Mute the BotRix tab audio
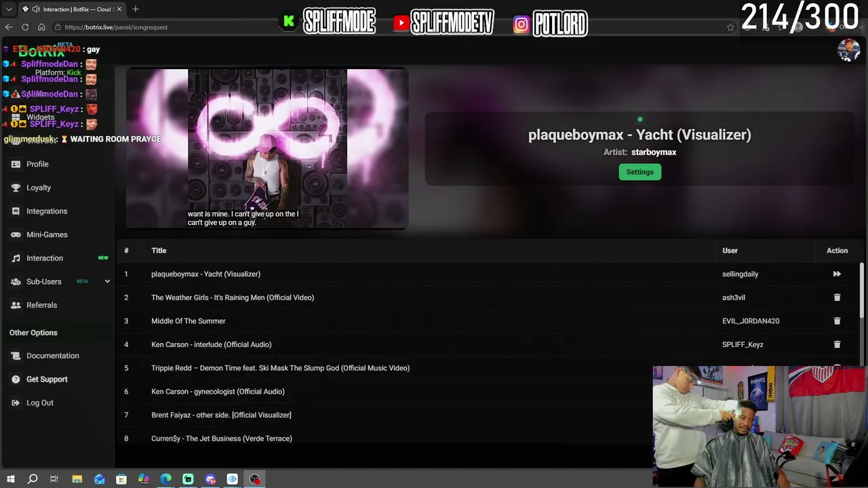This screenshot has width=868, height=488. point(35,9)
